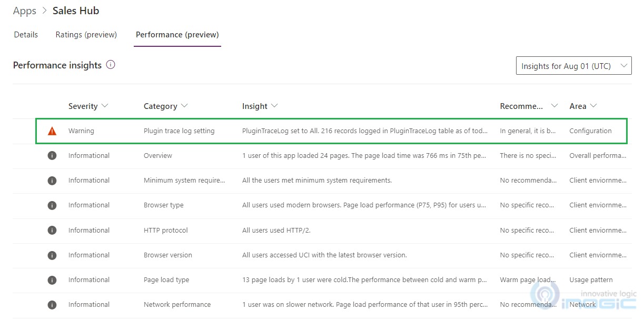The image size is (644, 320).
Task: Select the Page load type category cell
Action: [166, 280]
